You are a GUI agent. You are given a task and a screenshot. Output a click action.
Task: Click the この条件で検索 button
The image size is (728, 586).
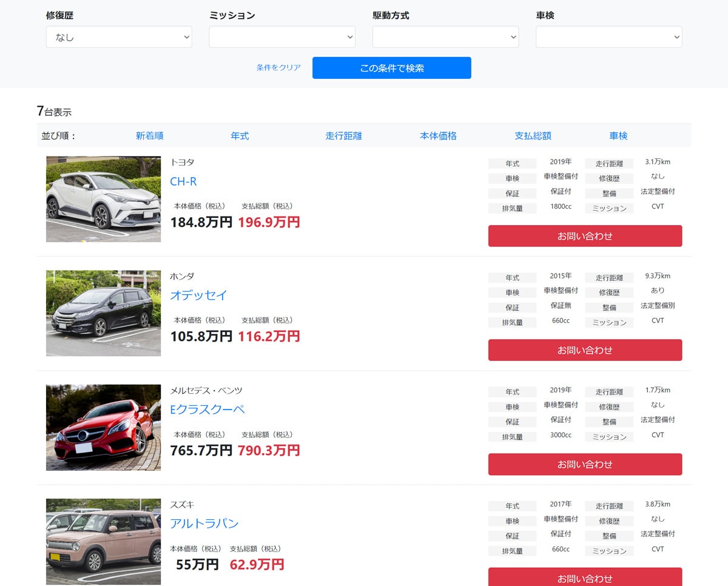392,68
